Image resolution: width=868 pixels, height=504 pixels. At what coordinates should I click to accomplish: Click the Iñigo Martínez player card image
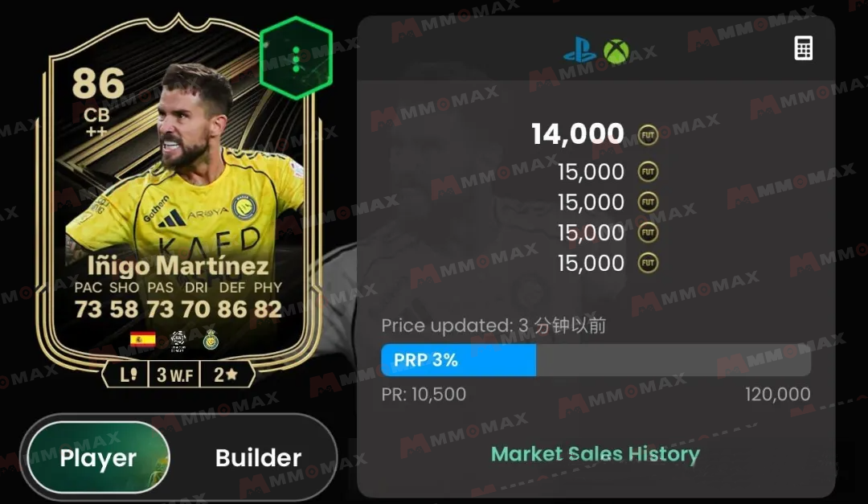(x=178, y=201)
